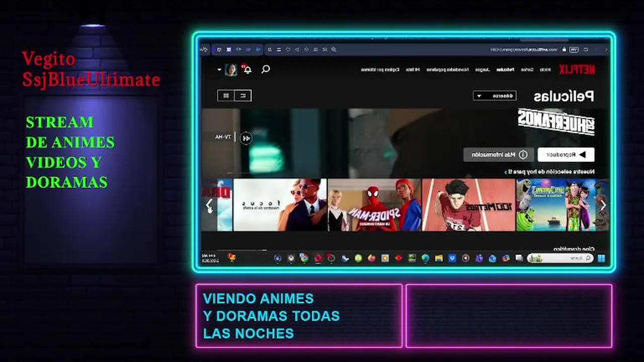Image resolution: width=644 pixels, height=362 pixels.
Task: Switch to grid view layout
Action: [226, 96]
